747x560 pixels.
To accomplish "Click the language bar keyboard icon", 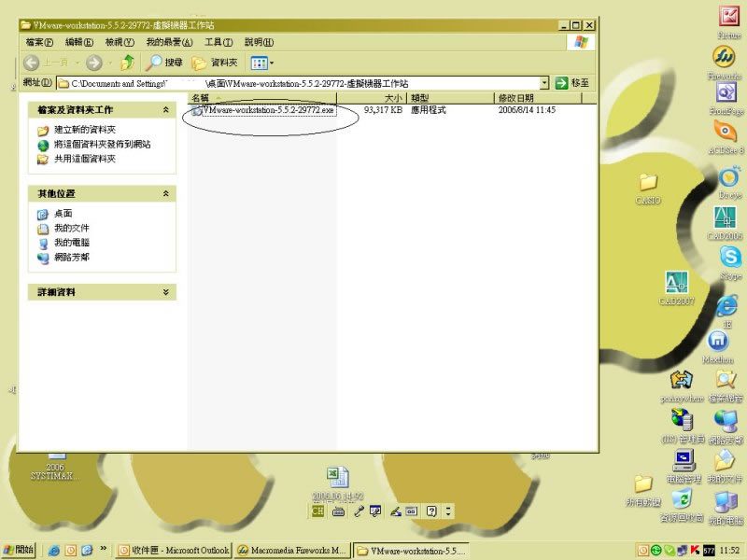I will [338, 511].
